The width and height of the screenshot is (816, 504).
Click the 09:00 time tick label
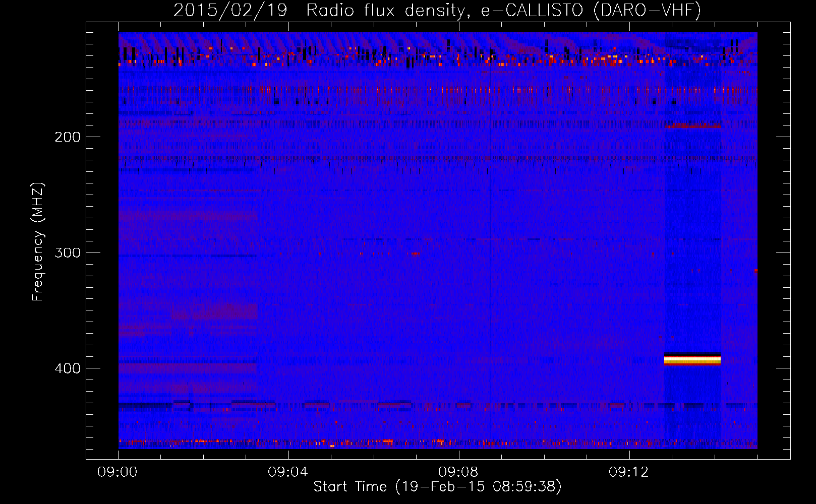pos(118,472)
